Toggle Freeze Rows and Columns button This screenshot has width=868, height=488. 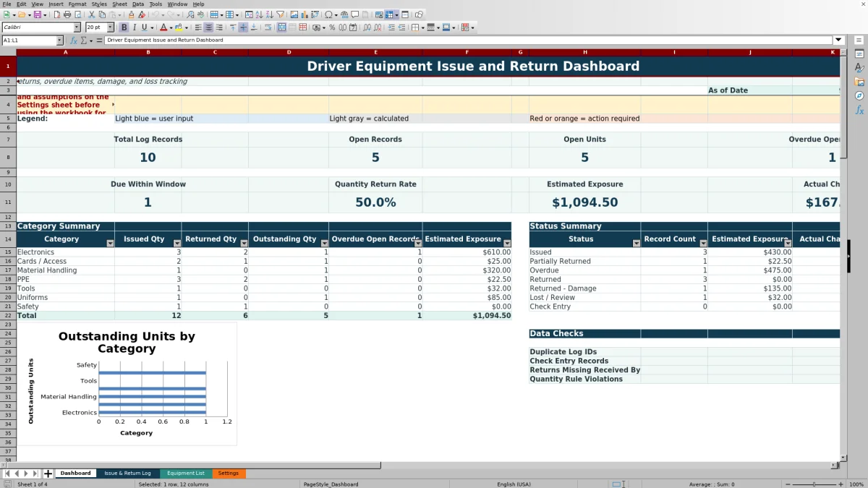point(389,14)
